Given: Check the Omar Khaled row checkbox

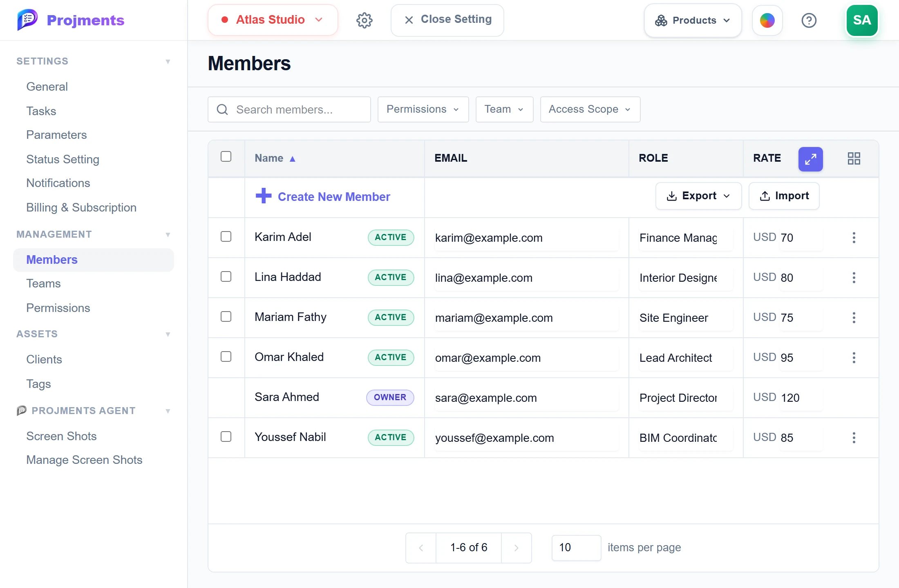Looking at the screenshot, I should 226,356.
